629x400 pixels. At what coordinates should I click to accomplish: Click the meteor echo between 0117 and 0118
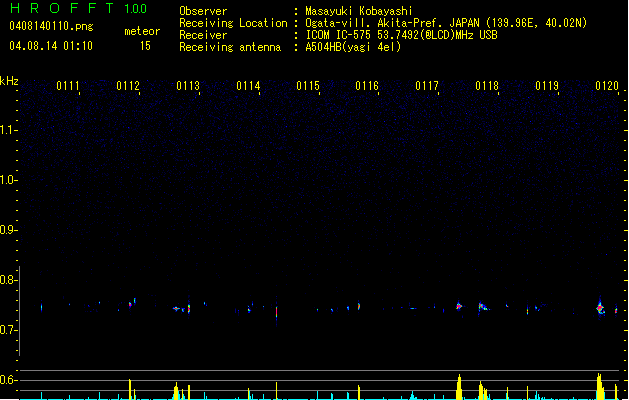pyautogui.click(x=459, y=306)
